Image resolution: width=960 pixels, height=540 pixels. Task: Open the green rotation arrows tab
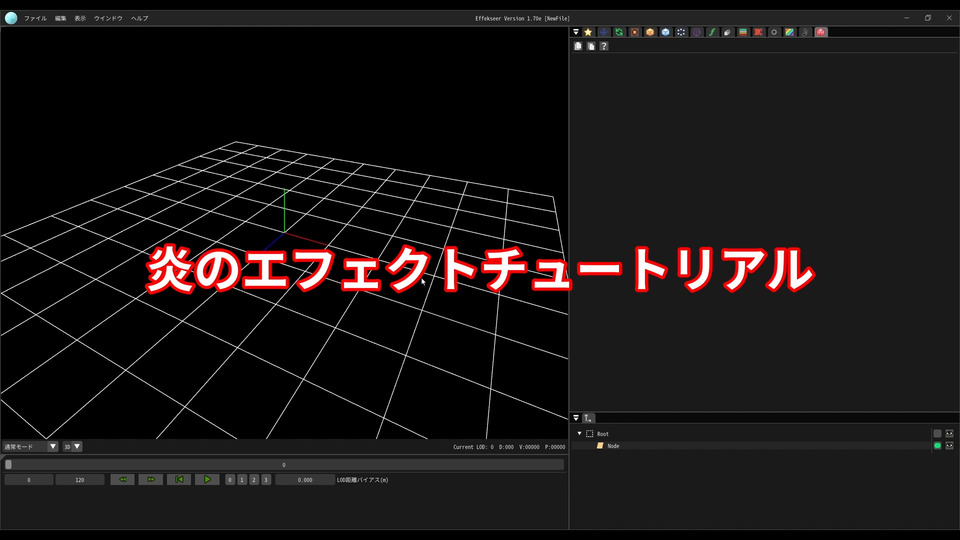point(619,32)
